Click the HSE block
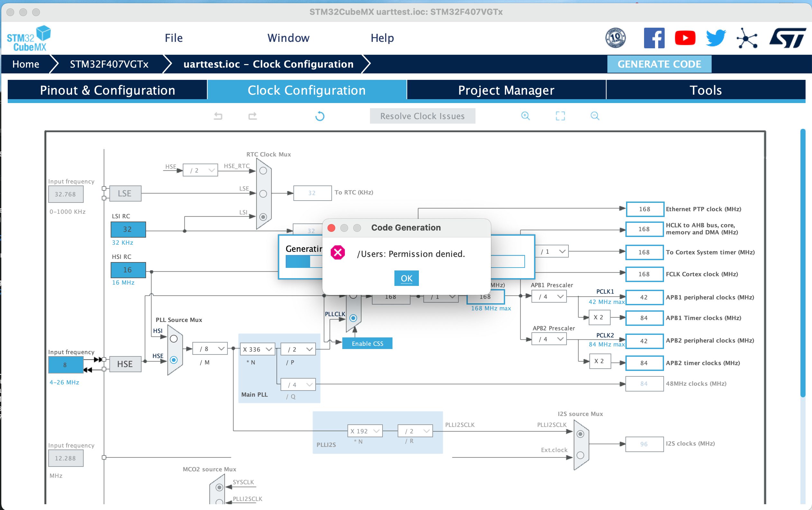 pyautogui.click(x=125, y=364)
